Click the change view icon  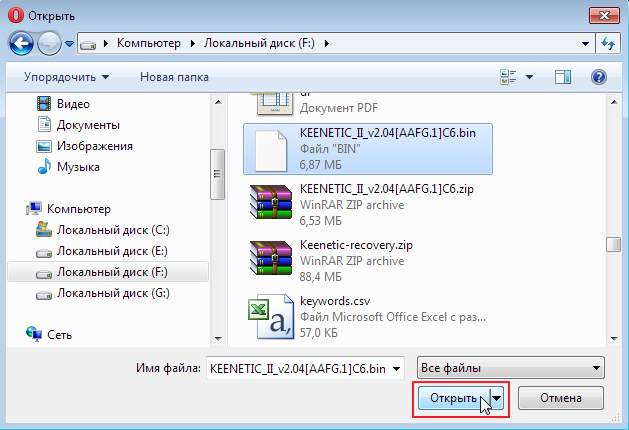[x=508, y=77]
